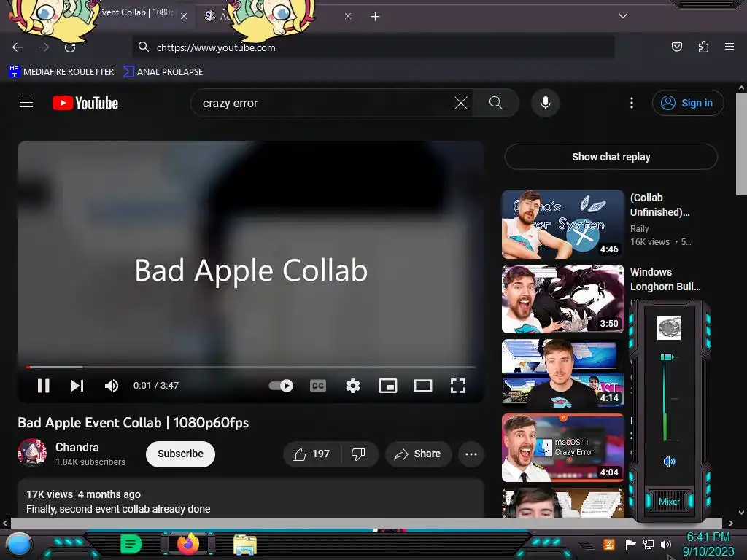The image size is (747, 560).
Task: Search with your voice microphone
Action: pyautogui.click(x=546, y=103)
